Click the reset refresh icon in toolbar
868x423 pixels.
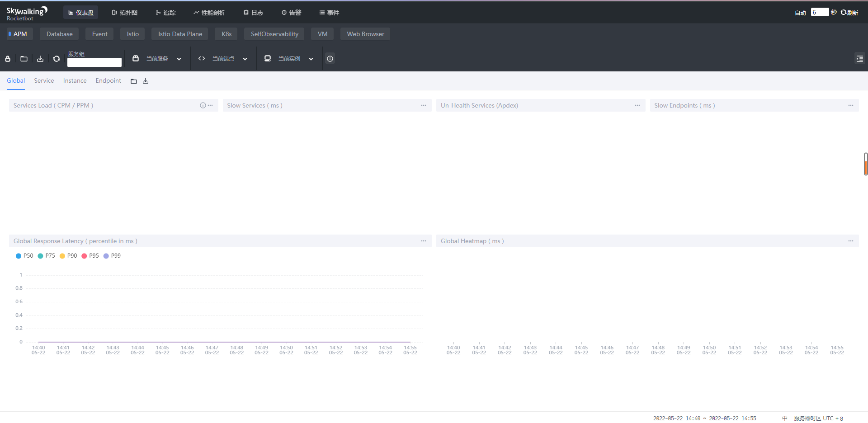click(x=57, y=59)
